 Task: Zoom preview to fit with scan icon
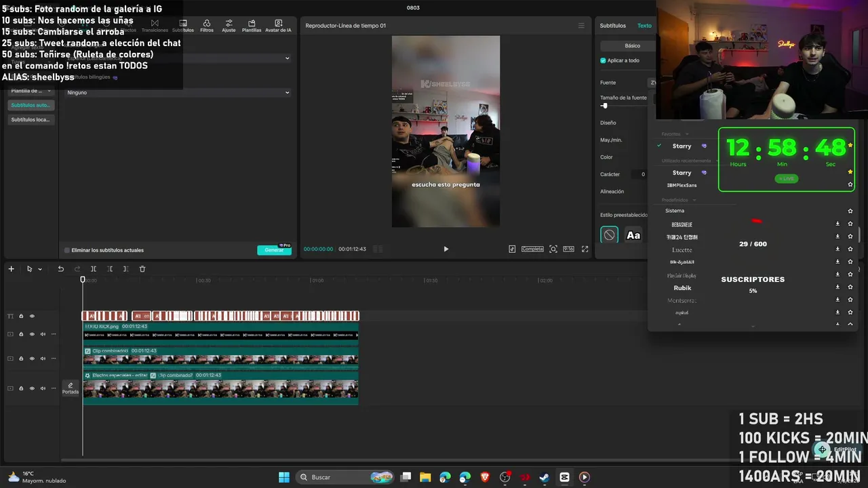click(553, 249)
